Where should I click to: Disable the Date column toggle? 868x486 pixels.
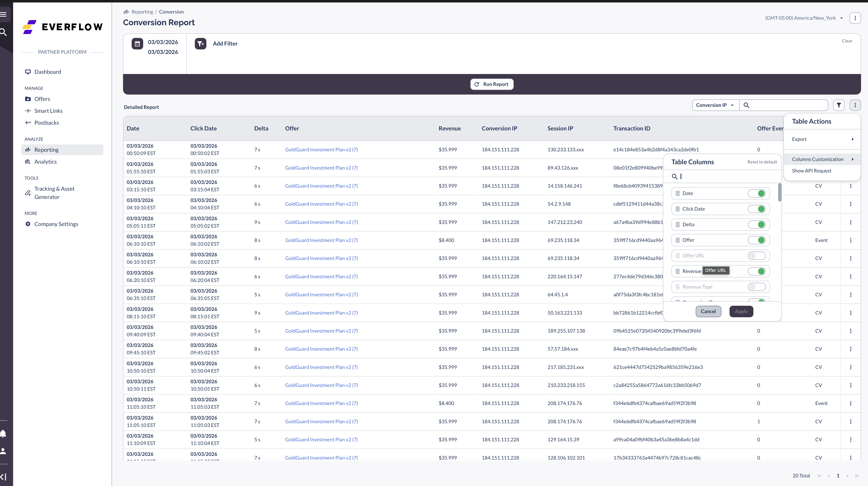click(x=757, y=193)
